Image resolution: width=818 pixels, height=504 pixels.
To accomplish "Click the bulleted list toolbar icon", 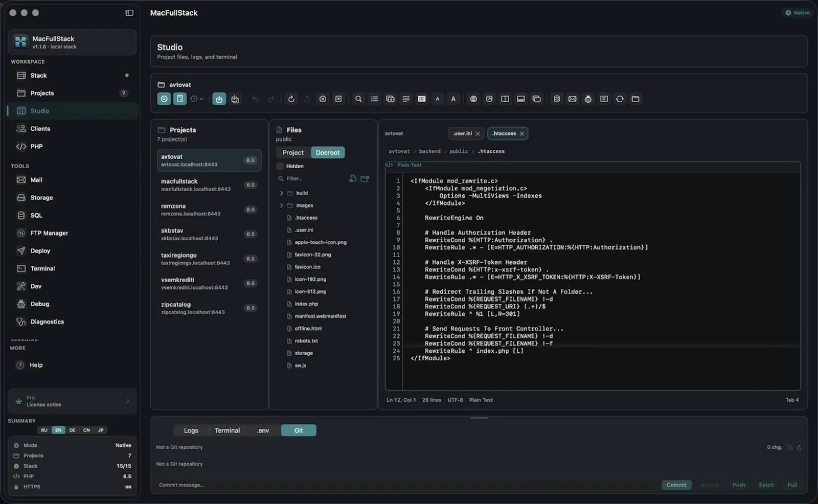I will point(374,99).
